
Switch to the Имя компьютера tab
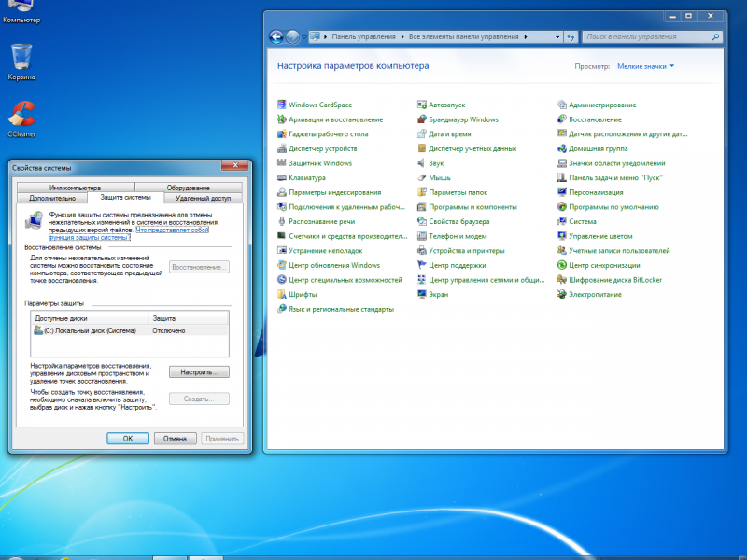[76, 188]
